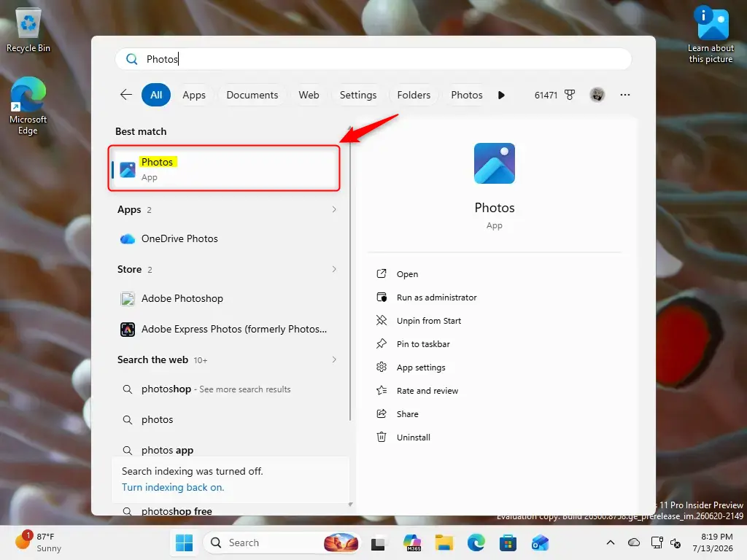This screenshot has width=747, height=560.
Task: Click Run as administrator text
Action: pos(436,297)
